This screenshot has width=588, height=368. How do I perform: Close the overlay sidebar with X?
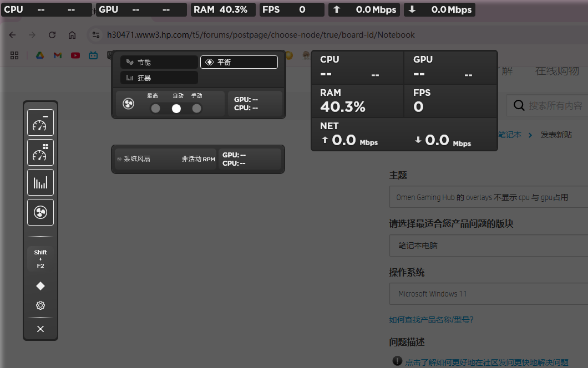pos(40,329)
